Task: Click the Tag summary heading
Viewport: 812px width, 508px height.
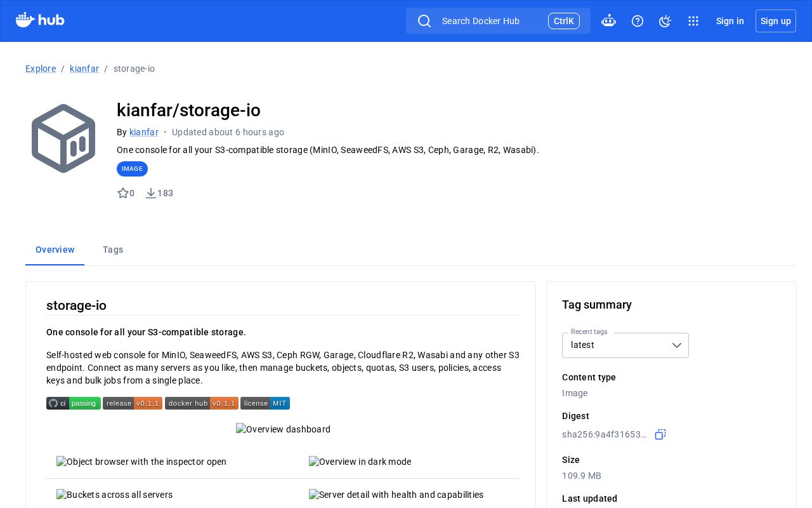Action: pyautogui.click(x=597, y=305)
